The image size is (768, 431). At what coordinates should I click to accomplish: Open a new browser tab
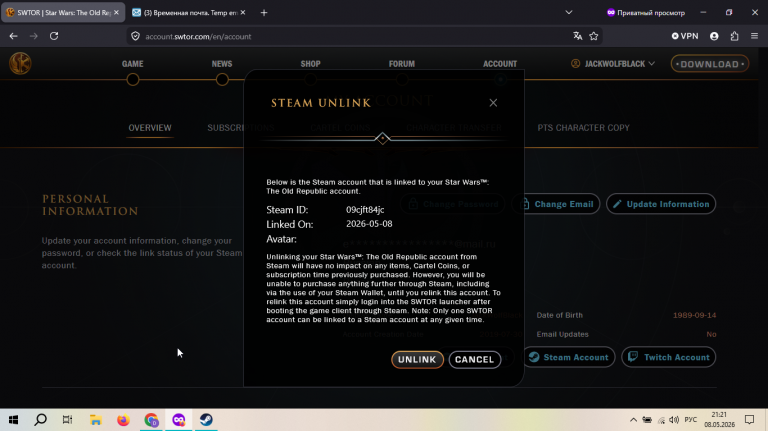coord(264,13)
